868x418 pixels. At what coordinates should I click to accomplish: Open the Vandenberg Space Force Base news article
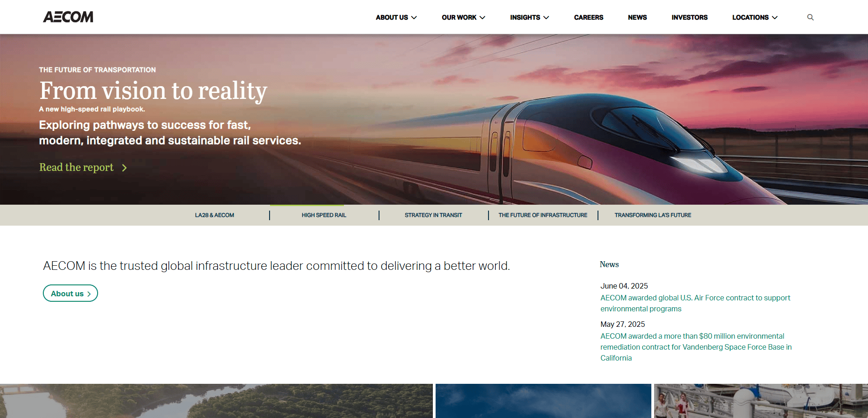[x=696, y=347]
